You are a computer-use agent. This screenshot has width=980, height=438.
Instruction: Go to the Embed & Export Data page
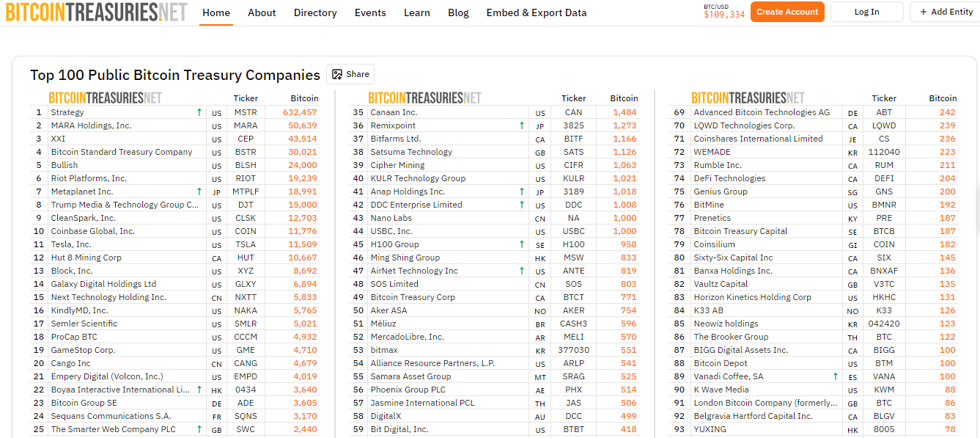[536, 12]
